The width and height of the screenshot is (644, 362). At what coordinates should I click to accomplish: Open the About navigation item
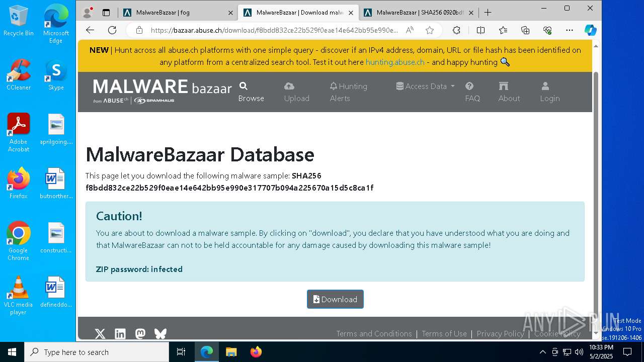coord(509,92)
